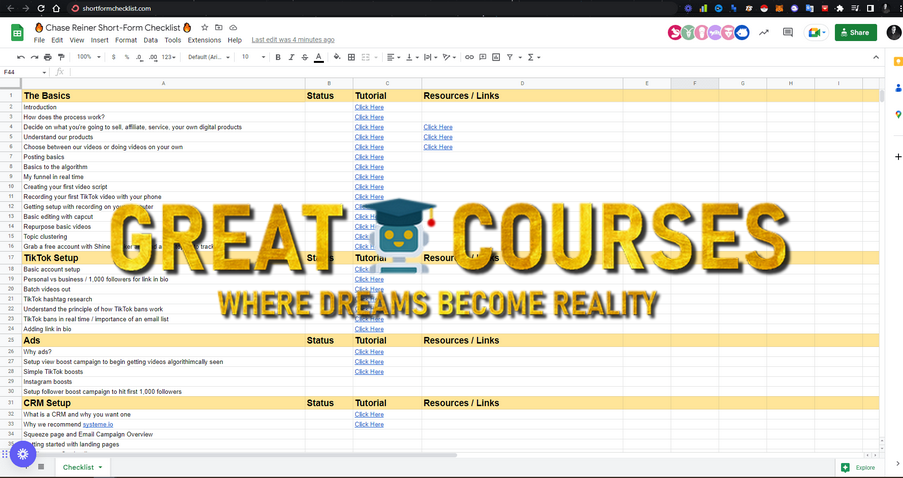Viewport: 903px width, 478px height.
Task: Open the cell borders tool
Action: tap(351, 57)
